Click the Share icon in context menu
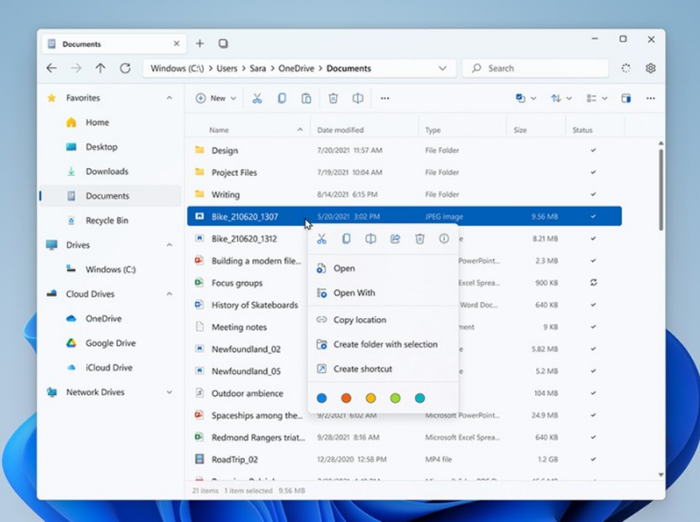The width and height of the screenshot is (700, 522). (x=395, y=239)
